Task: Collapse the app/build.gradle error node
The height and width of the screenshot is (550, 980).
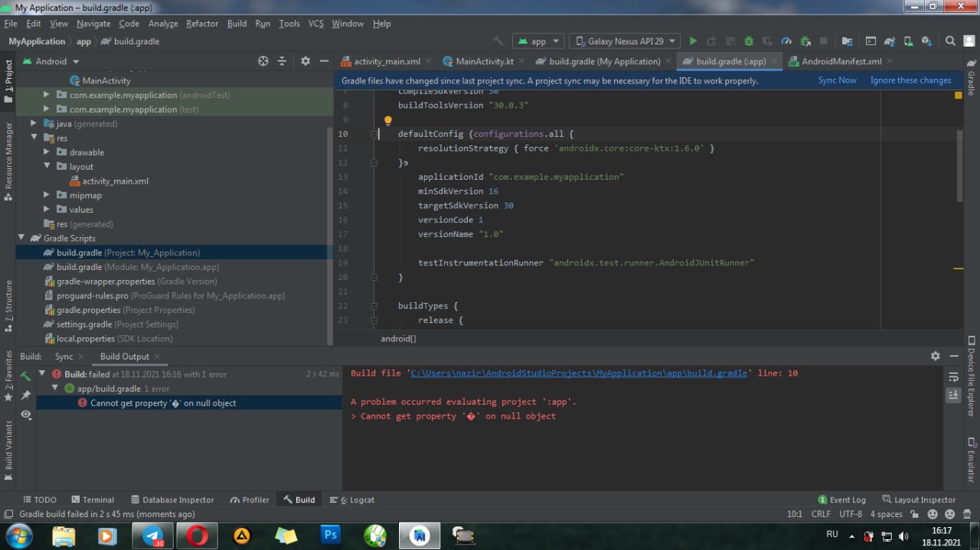Action: point(56,389)
